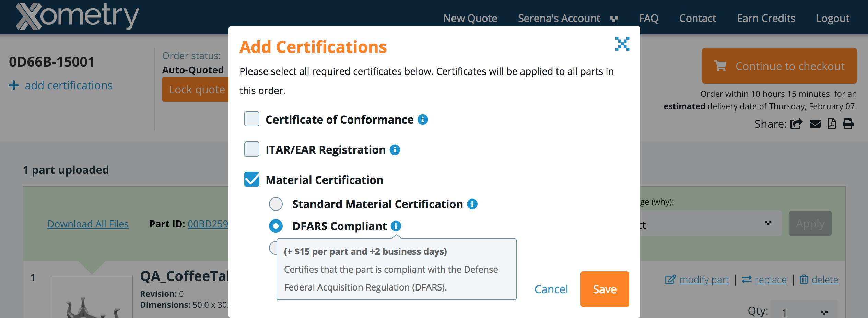Cancel the certifications dialog

551,289
